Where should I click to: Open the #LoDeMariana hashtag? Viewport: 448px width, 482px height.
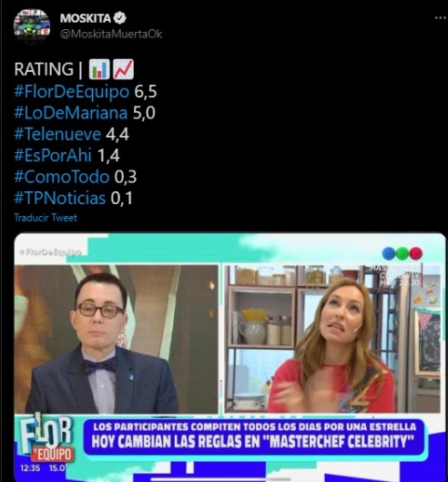point(71,113)
